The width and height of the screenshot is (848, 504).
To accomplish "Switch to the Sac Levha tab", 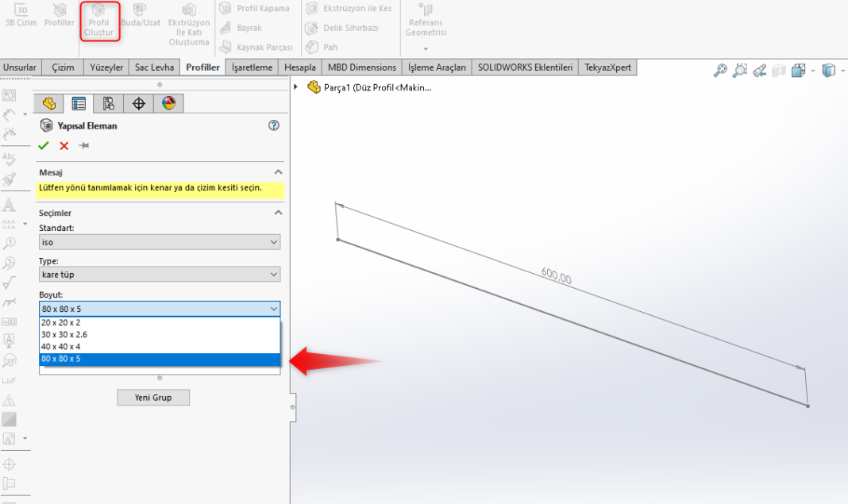I will click(154, 67).
